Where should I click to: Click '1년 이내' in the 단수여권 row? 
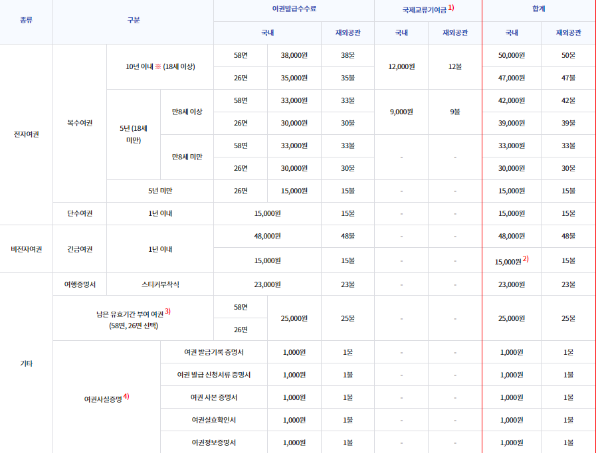pos(160,213)
